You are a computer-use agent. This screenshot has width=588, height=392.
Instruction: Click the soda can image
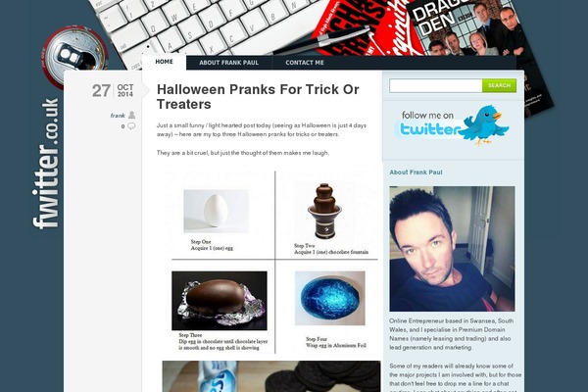pyautogui.click(x=75, y=55)
